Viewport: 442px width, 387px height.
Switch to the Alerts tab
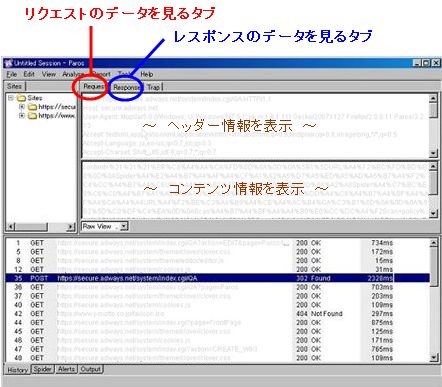click(66, 369)
